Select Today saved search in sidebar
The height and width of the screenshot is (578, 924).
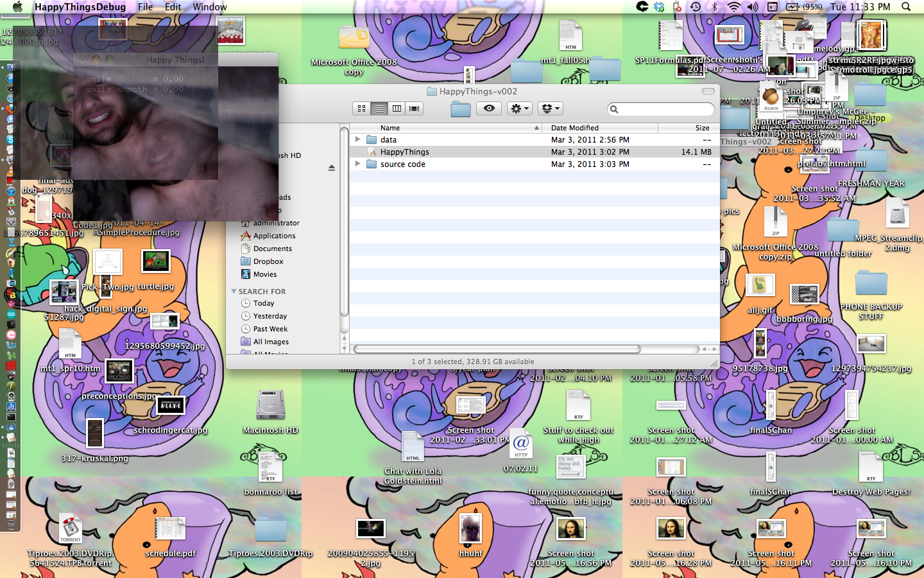[x=263, y=303]
